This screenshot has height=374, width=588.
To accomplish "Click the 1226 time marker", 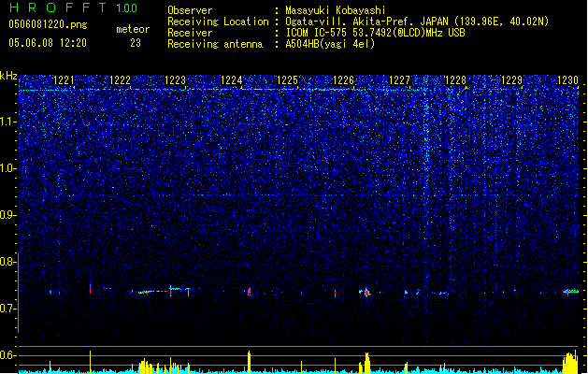I will pos(343,80).
